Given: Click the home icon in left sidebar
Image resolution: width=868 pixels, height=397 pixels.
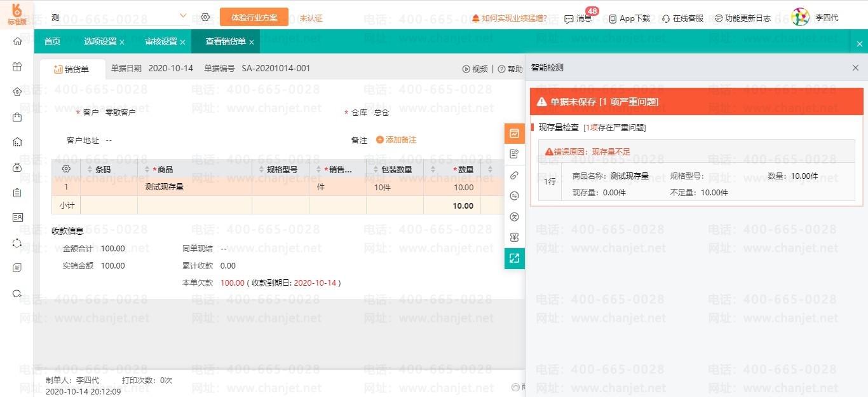Looking at the screenshot, I should [17, 41].
